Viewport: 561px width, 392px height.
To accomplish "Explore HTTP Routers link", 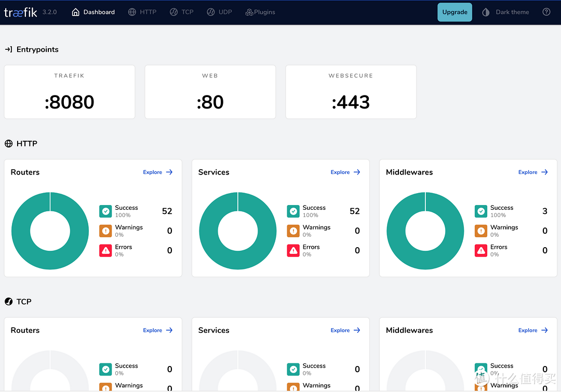I will [x=158, y=172].
